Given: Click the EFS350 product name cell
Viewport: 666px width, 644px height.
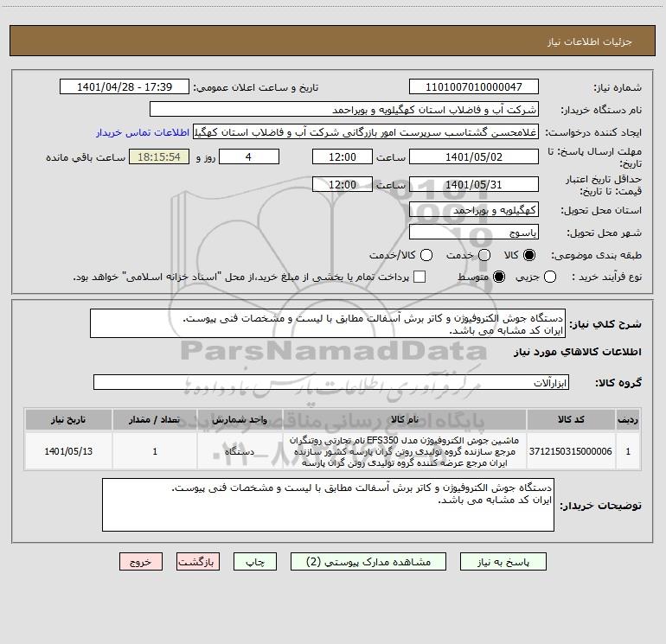Looking at the screenshot, I should 405,451.
